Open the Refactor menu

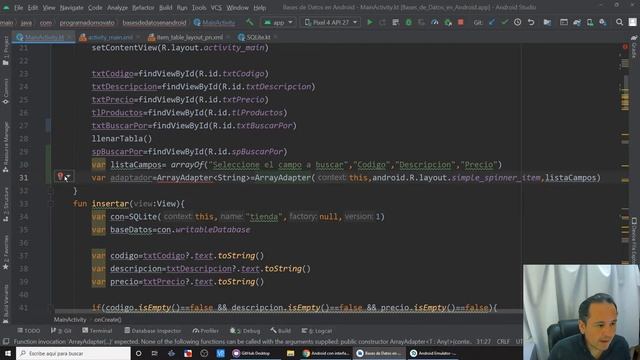click(143, 7)
